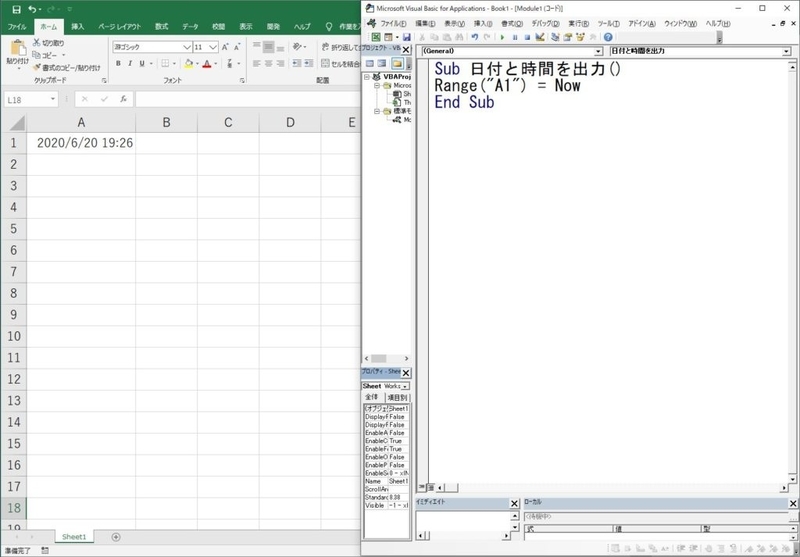Open Object Browser icon in VBA toolbar

click(580, 37)
